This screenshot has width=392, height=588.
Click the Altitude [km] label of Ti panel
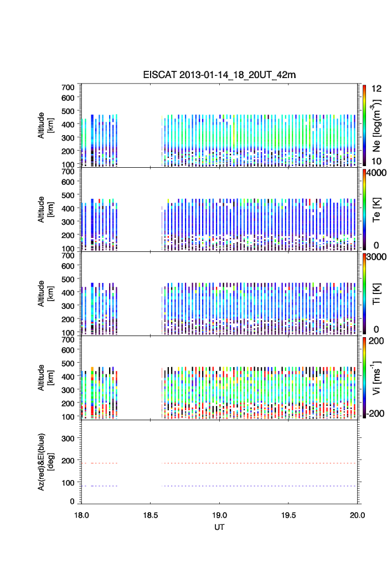(x=45, y=293)
